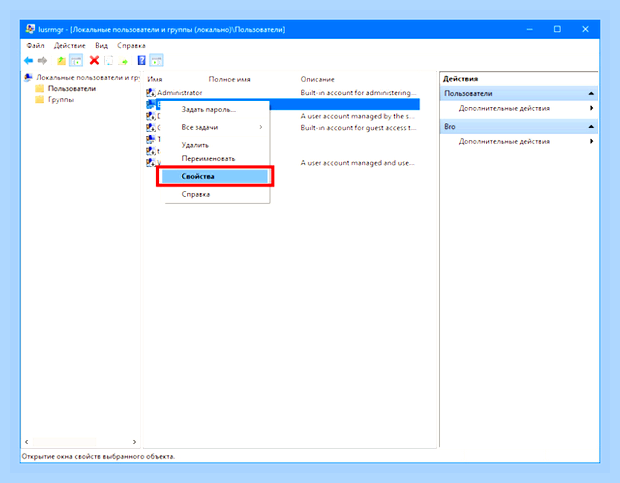Collapse the Пользователи section in Actions pane
620x483 pixels.
tap(591, 93)
